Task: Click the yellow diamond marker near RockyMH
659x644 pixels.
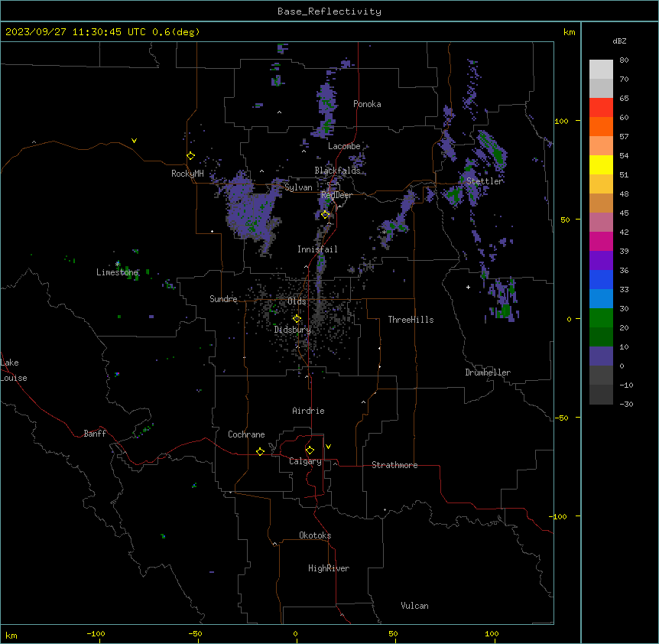Action: (190, 156)
